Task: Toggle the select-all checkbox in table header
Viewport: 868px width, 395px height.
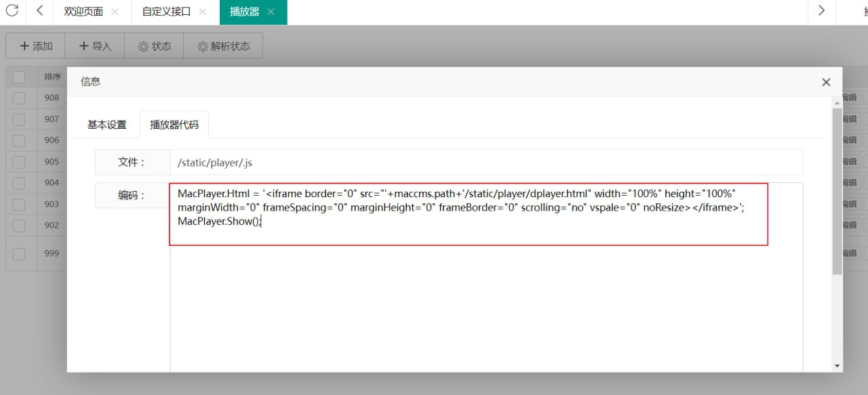Action: pyautogui.click(x=19, y=77)
